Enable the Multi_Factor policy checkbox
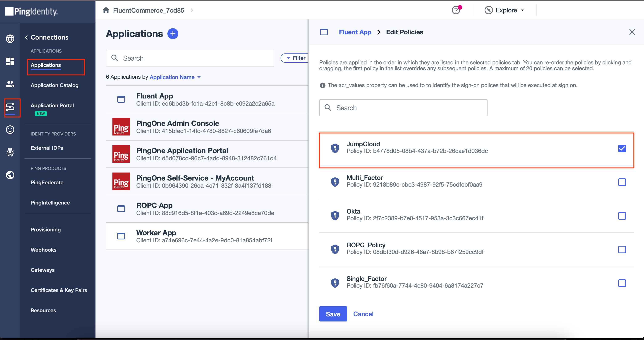 (x=622, y=182)
